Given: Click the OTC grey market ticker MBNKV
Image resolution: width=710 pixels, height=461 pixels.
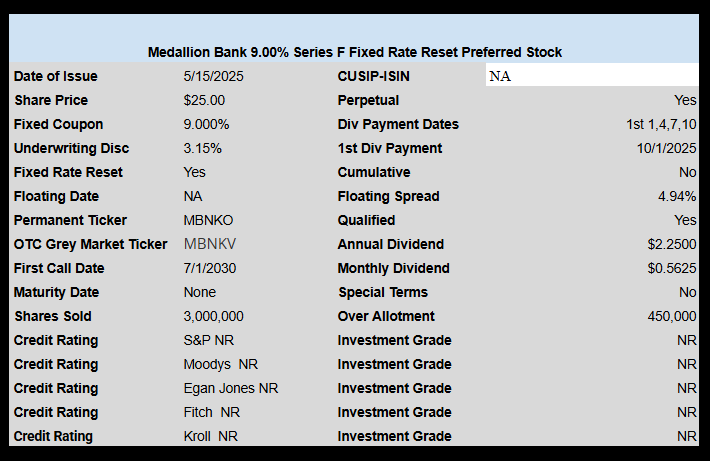Looking at the screenshot, I should [x=210, y=244].
